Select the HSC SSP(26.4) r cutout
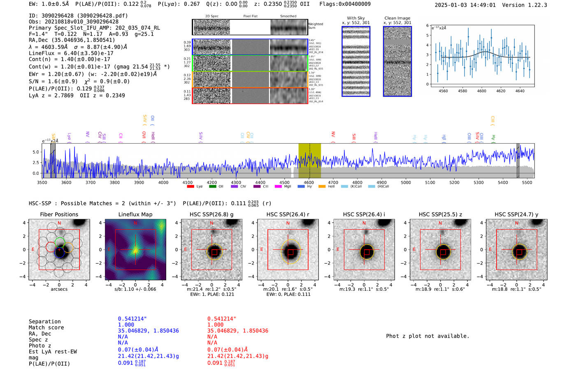Image resolution: width=576 pixels, height=392 pixels. point(288,249)
